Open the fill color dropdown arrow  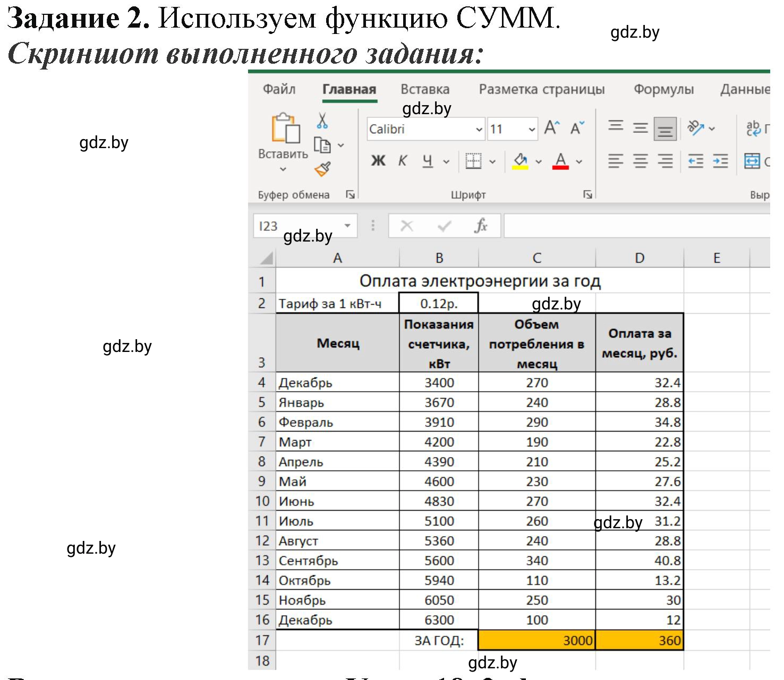pos(539,161)
